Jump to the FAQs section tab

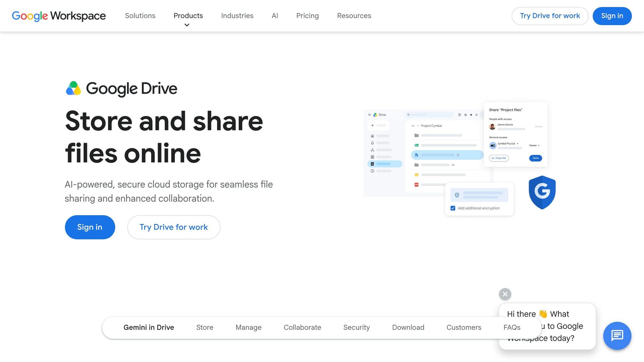tap(512, 327)
